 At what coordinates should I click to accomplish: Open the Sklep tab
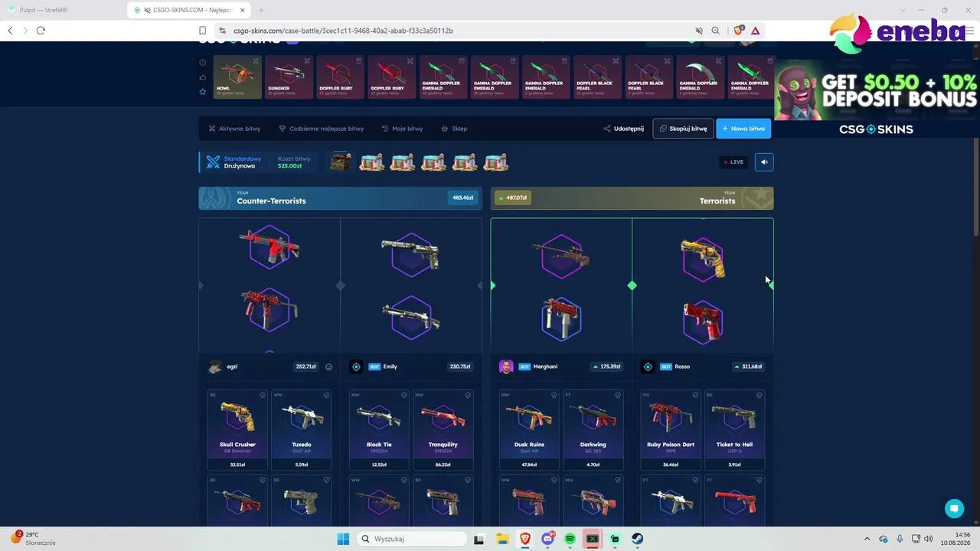[454, 129]
